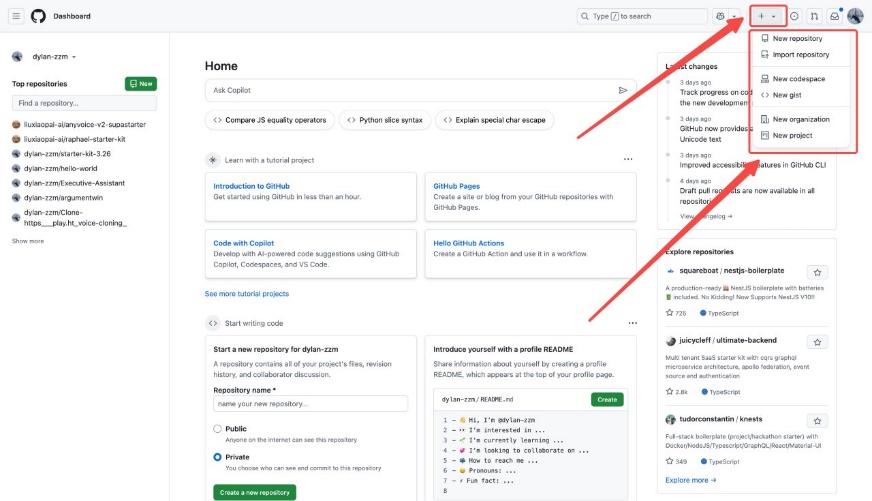The image size is (872, 501).
Task: Select the Private repository radio button
Action: [x=218, y=457]
